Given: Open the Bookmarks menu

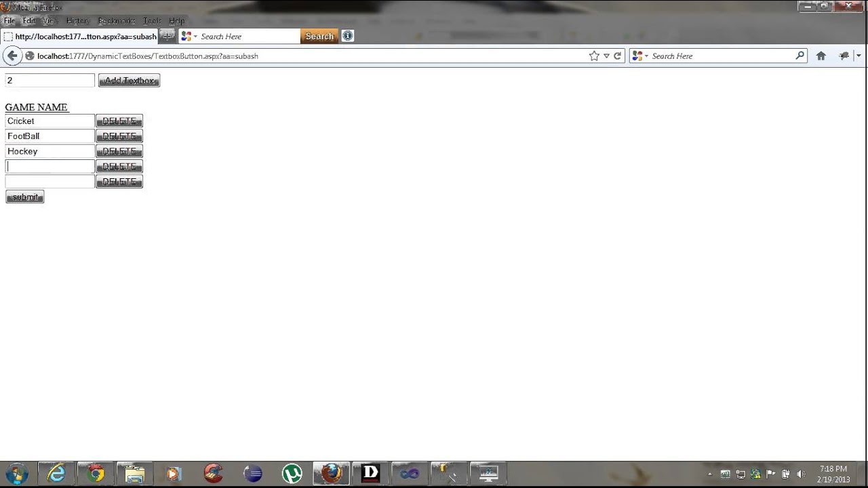Looking at the screenshot, I should pyautogui.click(x=117, y=21).
